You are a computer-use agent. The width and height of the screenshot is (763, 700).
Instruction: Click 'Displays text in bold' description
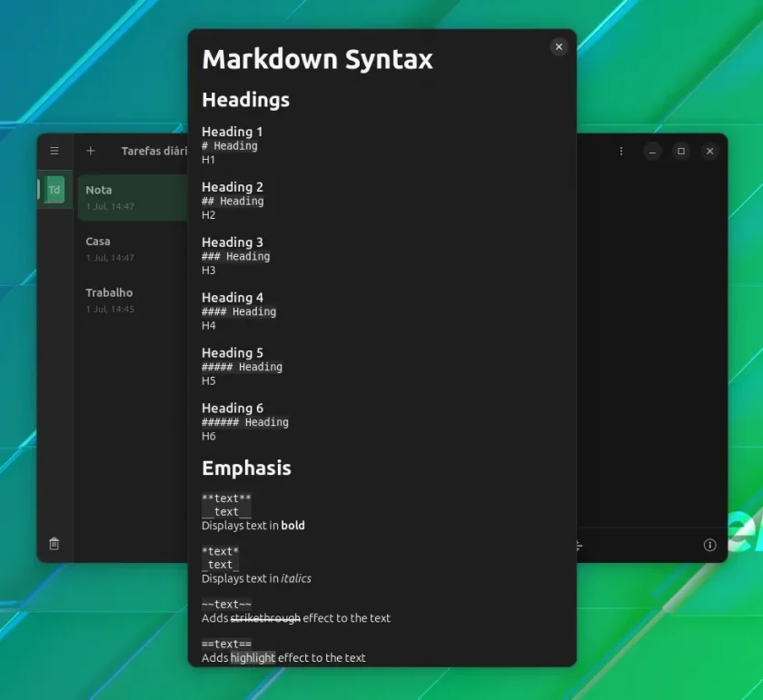click(253, 526)
